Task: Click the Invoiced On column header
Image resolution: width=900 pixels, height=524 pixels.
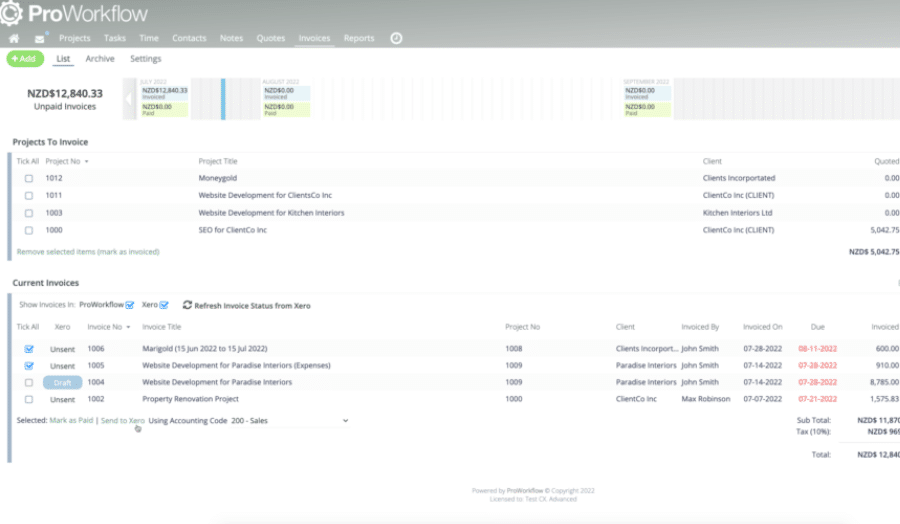Action: (x=763, y=327)
